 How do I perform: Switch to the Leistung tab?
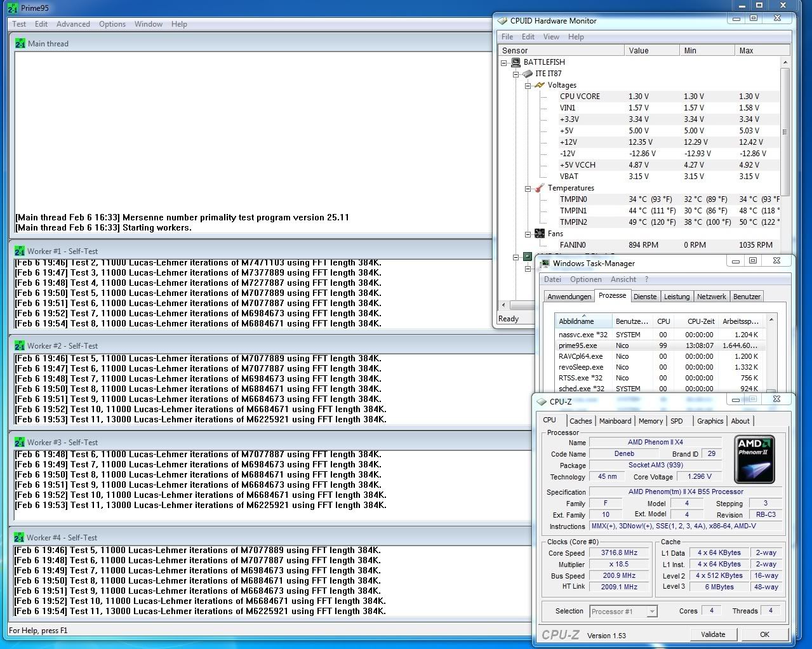(x=677, y=297)
